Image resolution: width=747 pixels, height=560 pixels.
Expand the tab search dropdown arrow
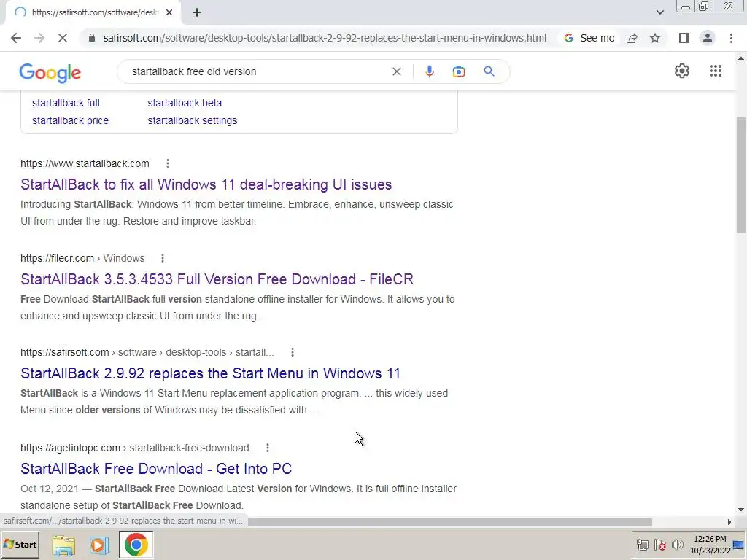click(659, 12)
